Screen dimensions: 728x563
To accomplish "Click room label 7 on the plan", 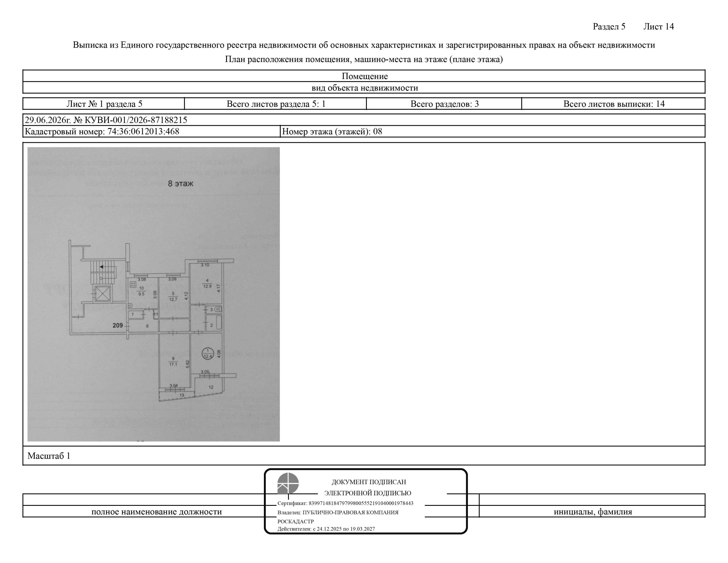I will (x=133, y=315).
